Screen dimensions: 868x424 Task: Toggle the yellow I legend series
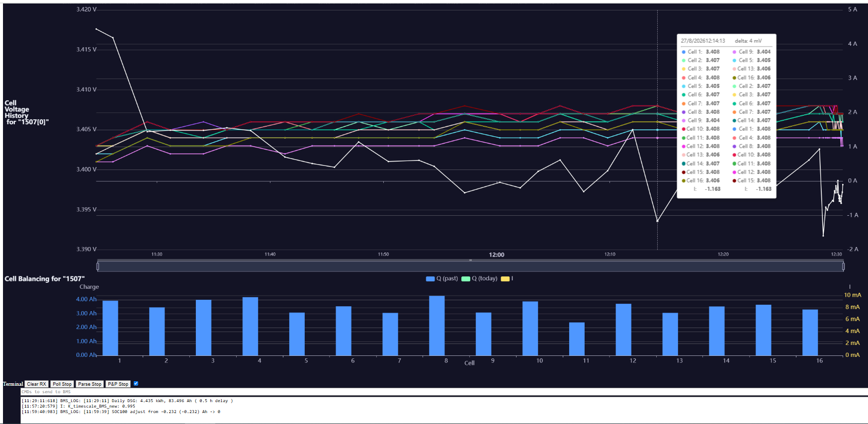(507, 278)
